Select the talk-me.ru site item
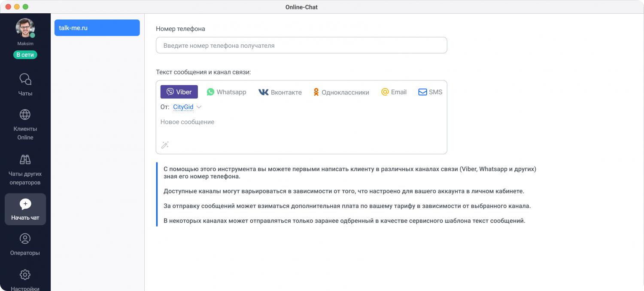Screen dimensions: 644x291 [97, 28]
